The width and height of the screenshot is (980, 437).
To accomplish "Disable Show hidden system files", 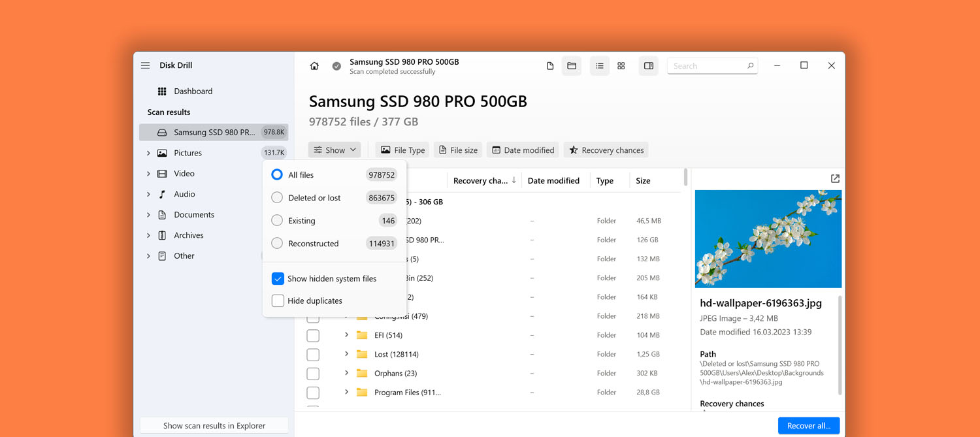I will click(277, 278).
